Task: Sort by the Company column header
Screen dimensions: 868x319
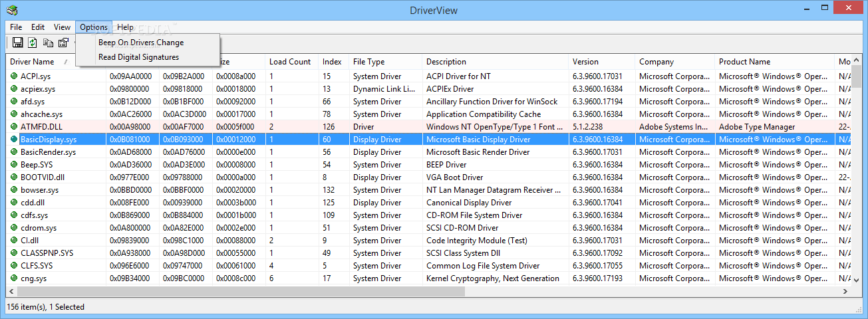Action: (x=675, y=62)
